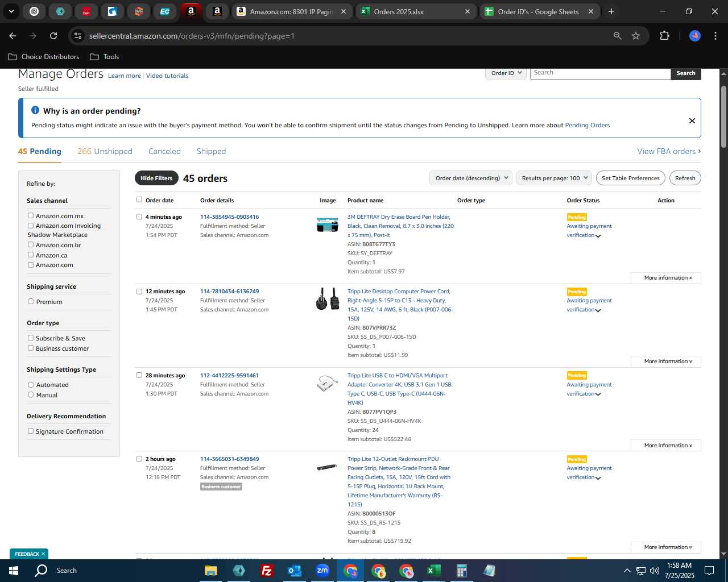Viewport: 728px width, 582px height.
Task: Check the Amazon.com Invoicing Shadow Marketplace filter
Action: (x=31, y=225)
